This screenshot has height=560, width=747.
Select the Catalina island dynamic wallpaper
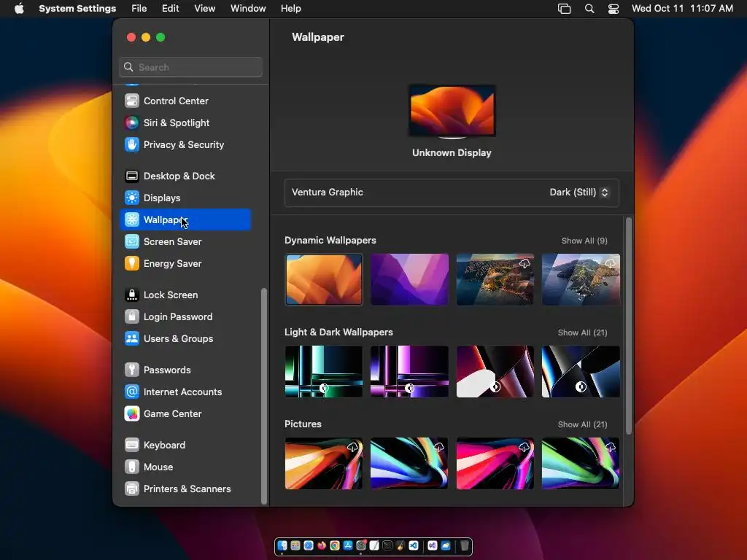[x=581, y=279]
